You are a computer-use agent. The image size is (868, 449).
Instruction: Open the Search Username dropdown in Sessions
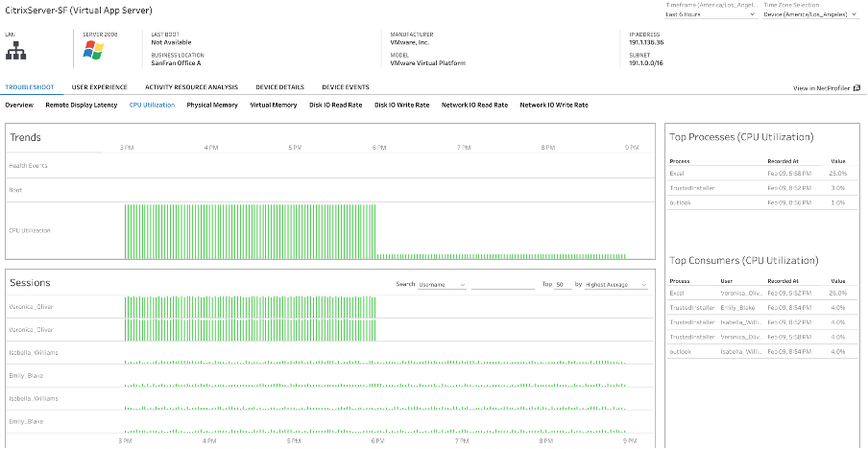(x=442, y=284)
